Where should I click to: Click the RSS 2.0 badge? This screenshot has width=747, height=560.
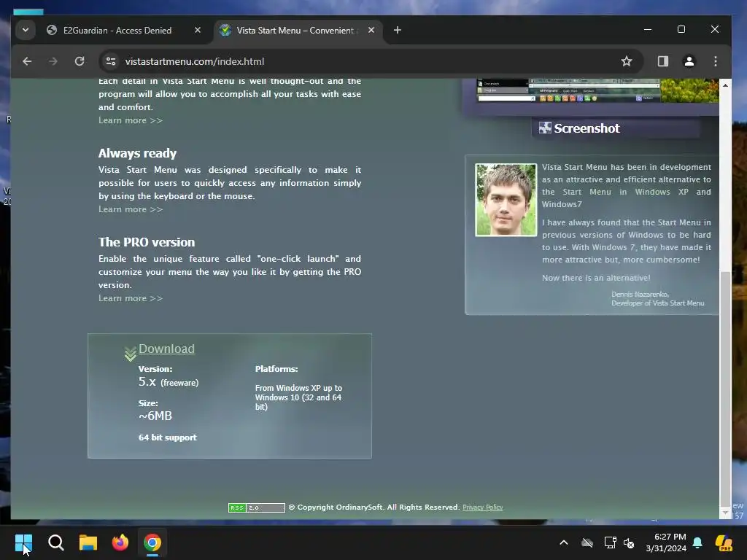click(256, 507)
